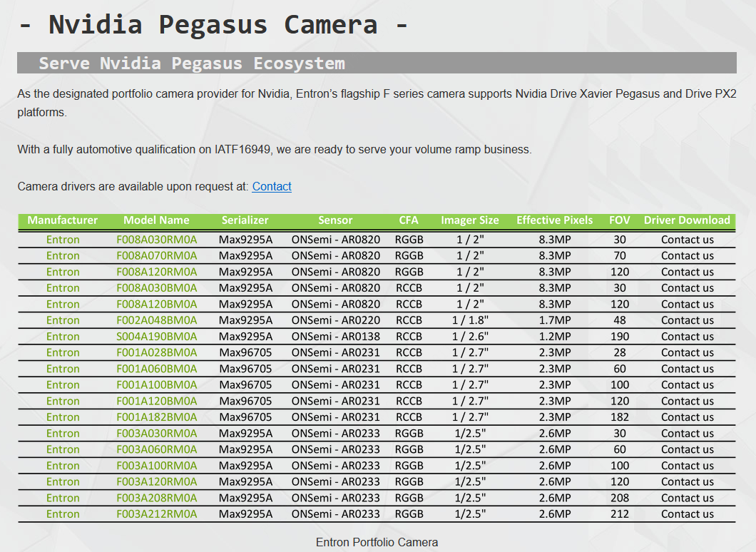Image resolution: width=756 pixels, height=552 pixels.
Task: Click the 1 / 1.8" imager size cell
Action: (x=470, y=320)
